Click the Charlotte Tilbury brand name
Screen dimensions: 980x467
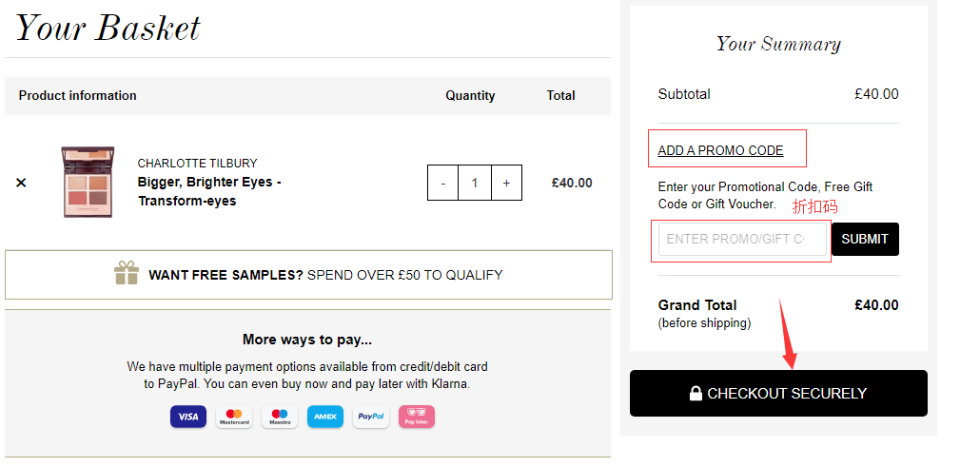coord(197,163)
